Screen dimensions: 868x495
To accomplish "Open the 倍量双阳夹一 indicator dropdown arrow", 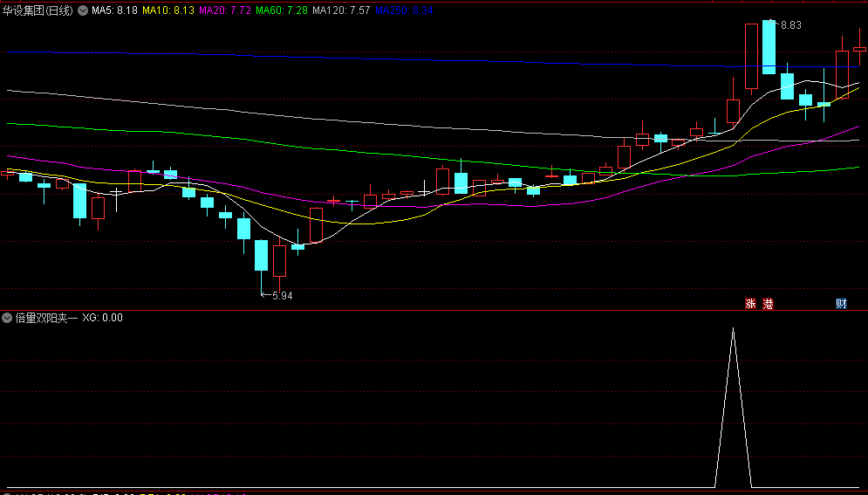I will 7,318.
